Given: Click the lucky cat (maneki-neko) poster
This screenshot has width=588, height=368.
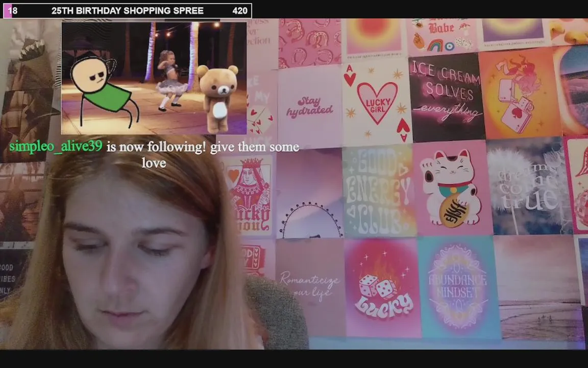Looking at the screenshot, I should coord(452,188).
